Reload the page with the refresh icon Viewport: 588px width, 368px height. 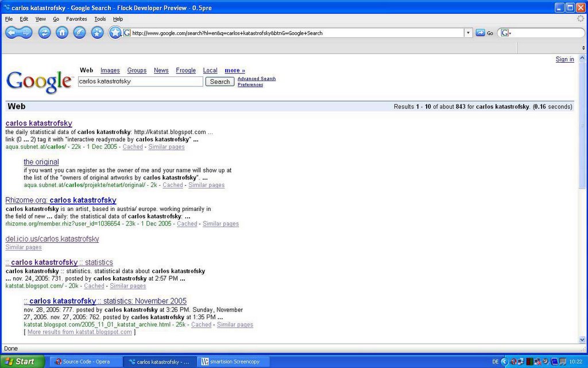[x=44, y=33]
